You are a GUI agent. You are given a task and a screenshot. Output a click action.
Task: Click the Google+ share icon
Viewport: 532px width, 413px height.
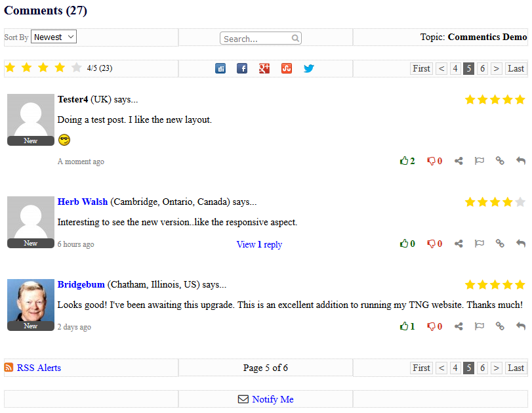264,68
